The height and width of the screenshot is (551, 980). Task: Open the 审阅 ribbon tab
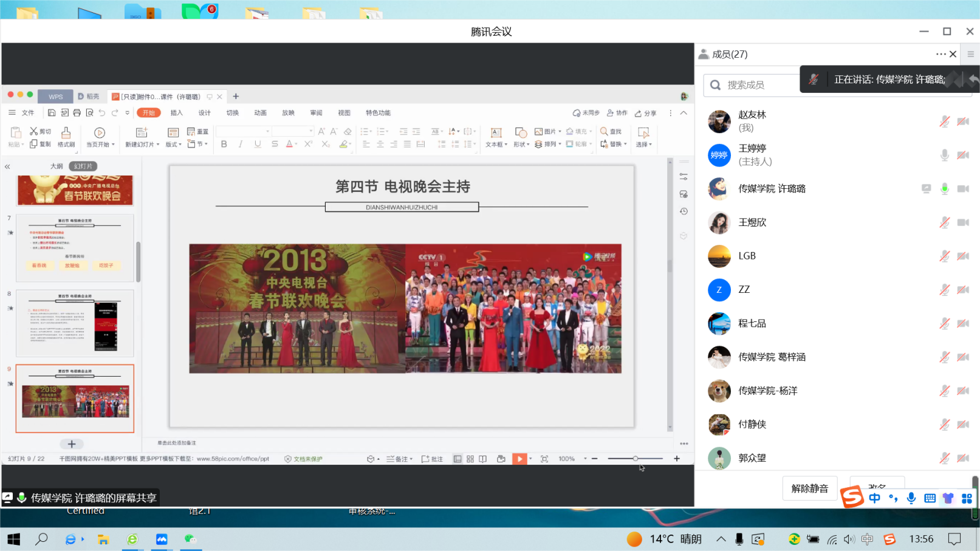pyautogui.click(x=316, y=113)
